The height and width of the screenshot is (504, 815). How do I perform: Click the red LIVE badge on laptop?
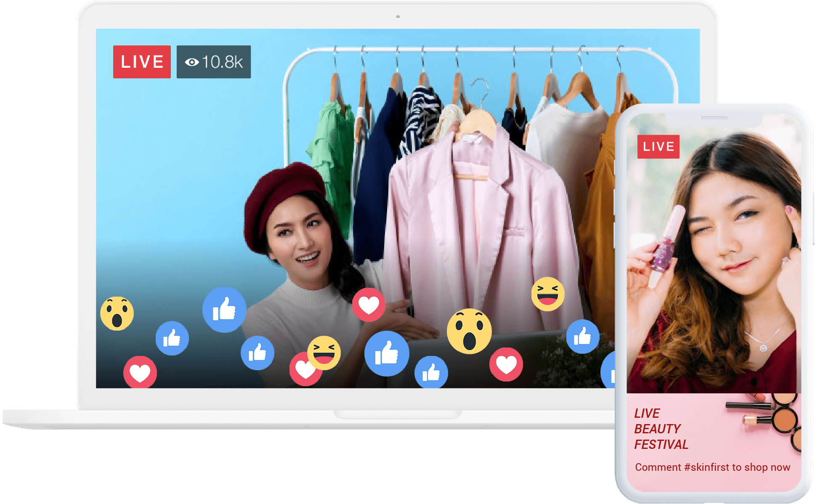point(142,62)
